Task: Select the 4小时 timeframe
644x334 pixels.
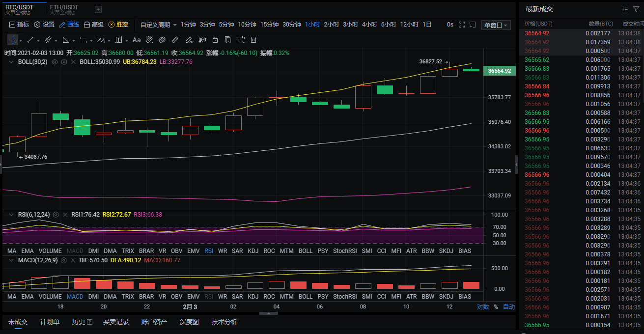Action: (369, 25)
